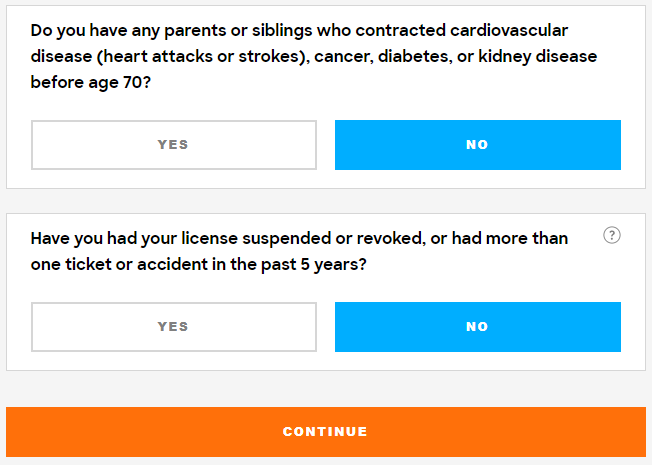Choose YES for license suspended or revoked question
This screenshot has height=465, width=652.
174,327
